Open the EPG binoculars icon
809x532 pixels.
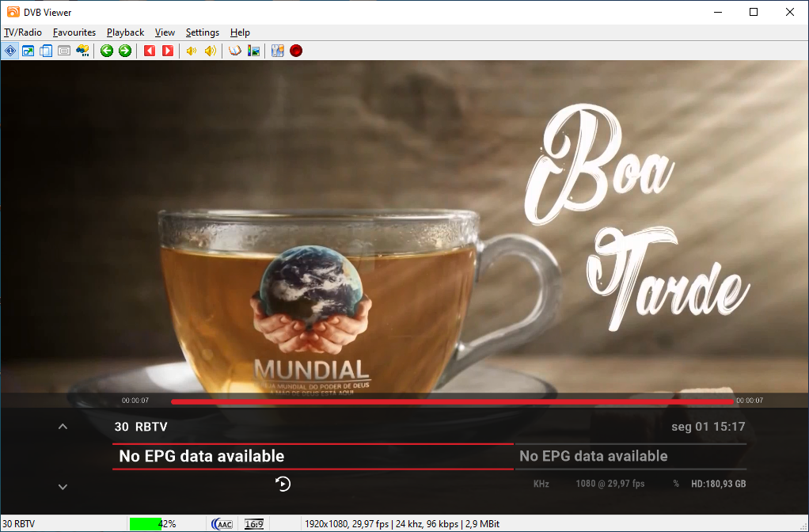pos(82,51)
